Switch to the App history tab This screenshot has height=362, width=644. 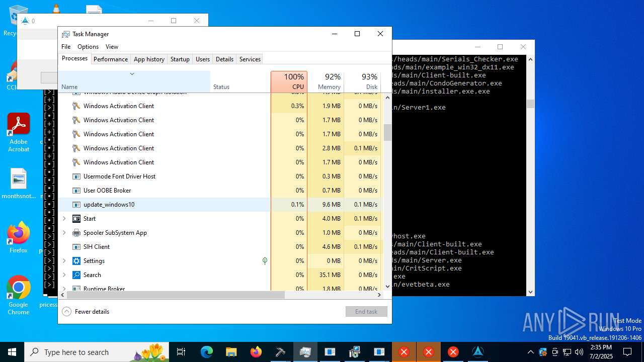[x=149, y=59]
